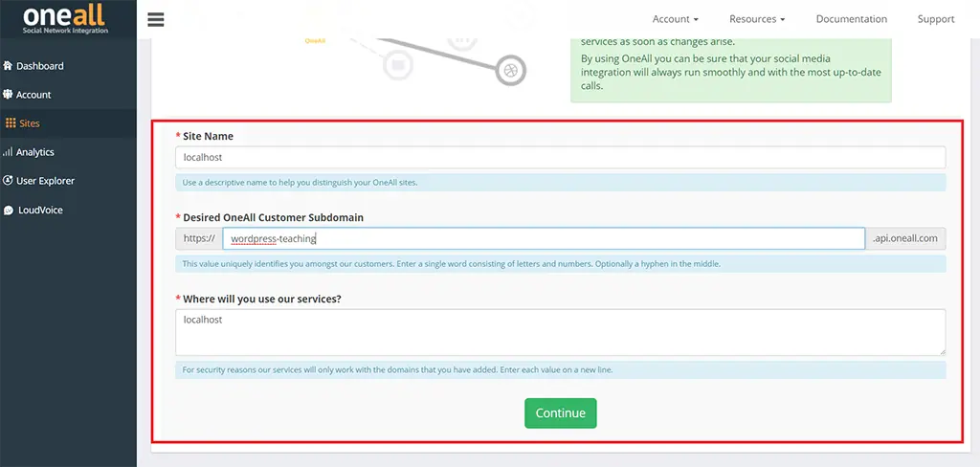Viewport: 980px width, 467px height.
Task: Click the textarea resize handle
Action: (942, 352)
